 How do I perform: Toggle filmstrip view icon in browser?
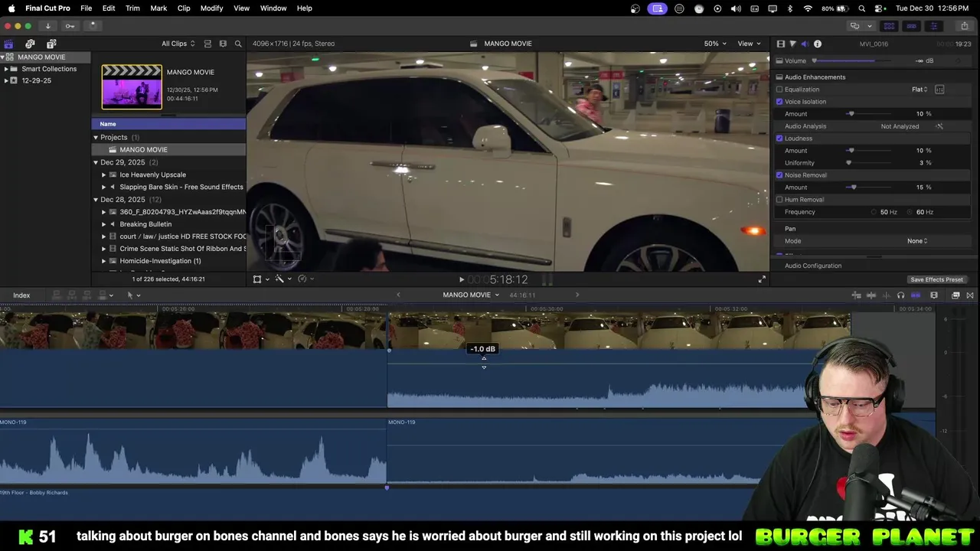tap(223, 44)
